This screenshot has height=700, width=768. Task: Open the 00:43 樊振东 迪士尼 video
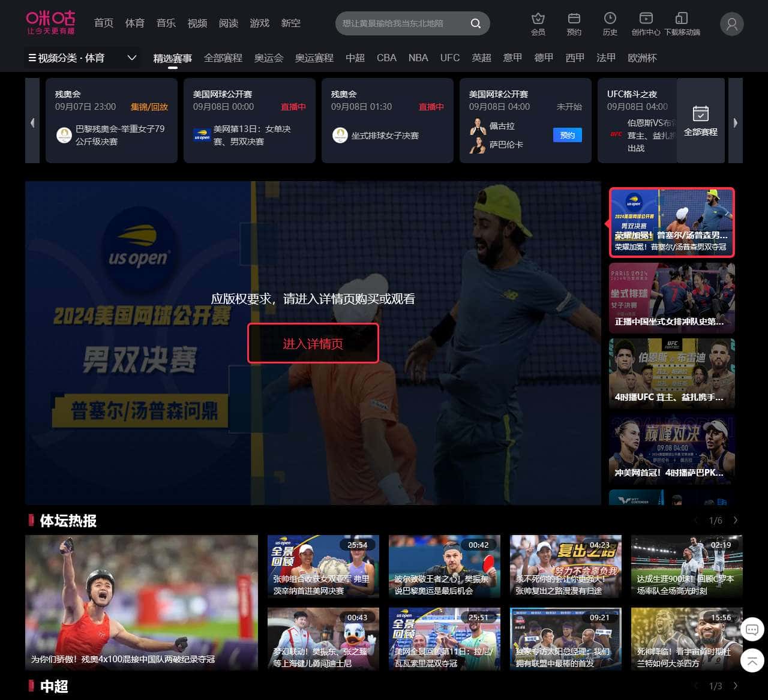pos(323,639)
